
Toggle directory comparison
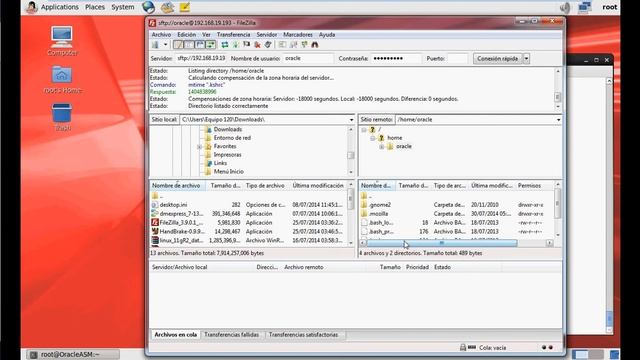click(293, 45)
